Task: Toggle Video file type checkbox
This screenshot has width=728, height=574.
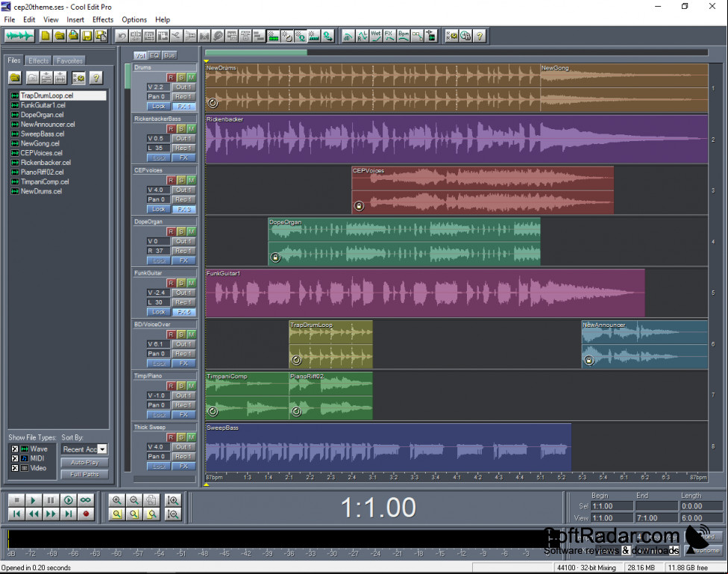Action: (x=15, y=468)
